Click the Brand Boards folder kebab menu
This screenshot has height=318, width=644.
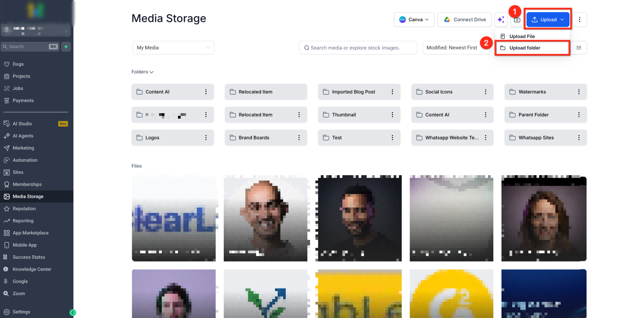click(x=299, y=138)
